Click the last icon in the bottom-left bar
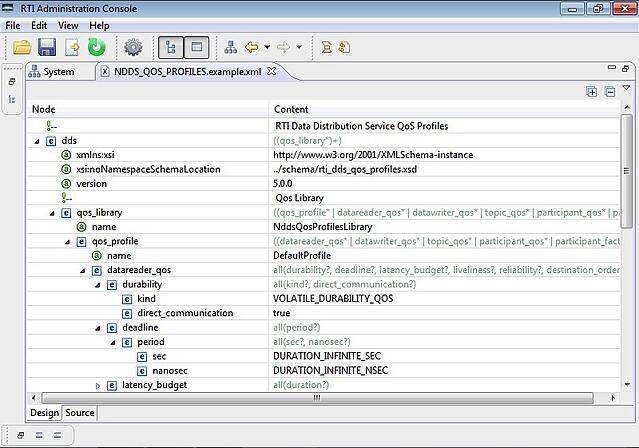The width and height of the screenshot is (639, 448). point(57,435)
